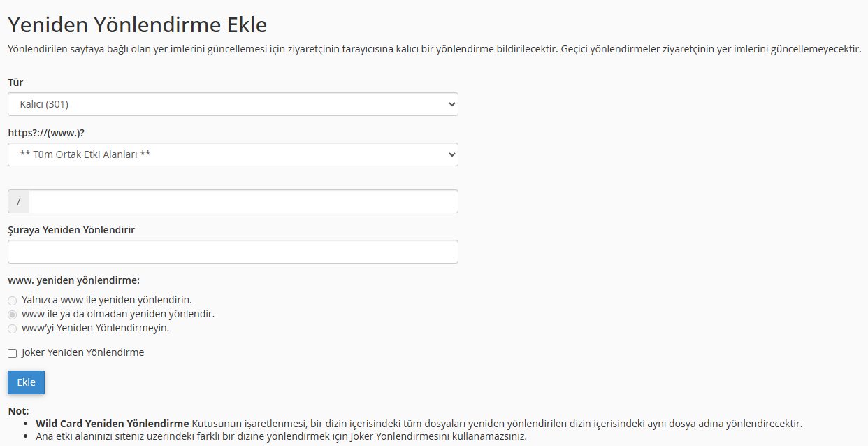Click the www. yeniden yönlendirme section label
Screen dimensions: 868x446
pos(74,280)
